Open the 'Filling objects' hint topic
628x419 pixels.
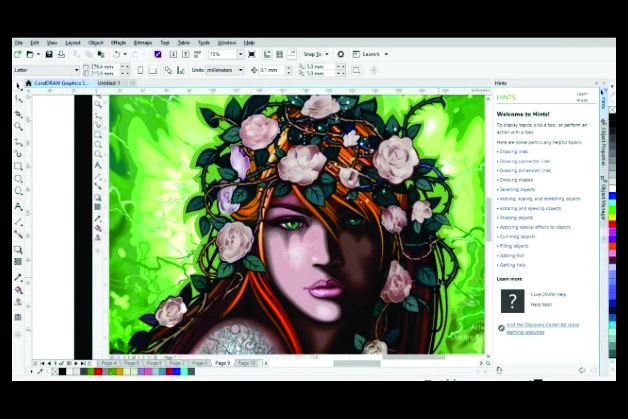(x=514, y=246)
